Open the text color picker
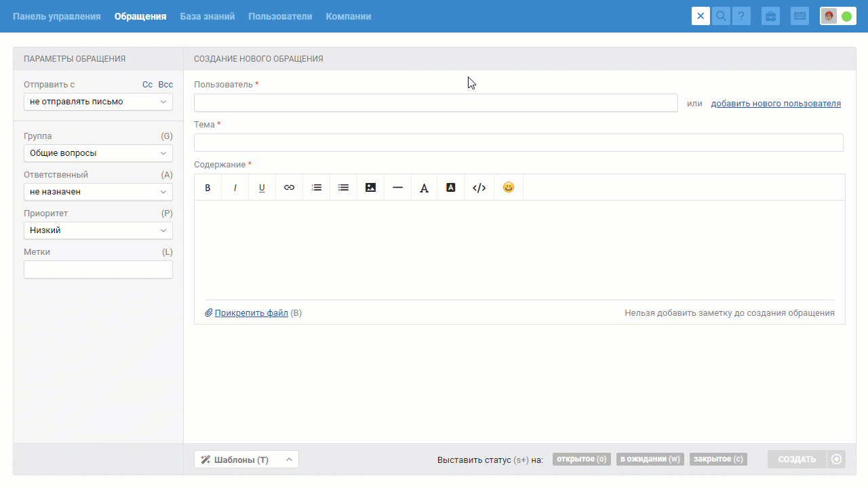The width and height of the screenshot is (868, 488). click(x=424, y=188)
